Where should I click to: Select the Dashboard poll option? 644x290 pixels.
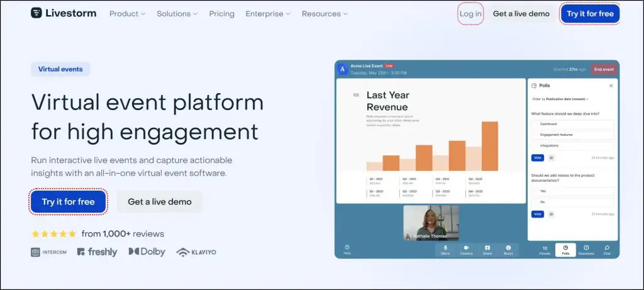(572, 124)
